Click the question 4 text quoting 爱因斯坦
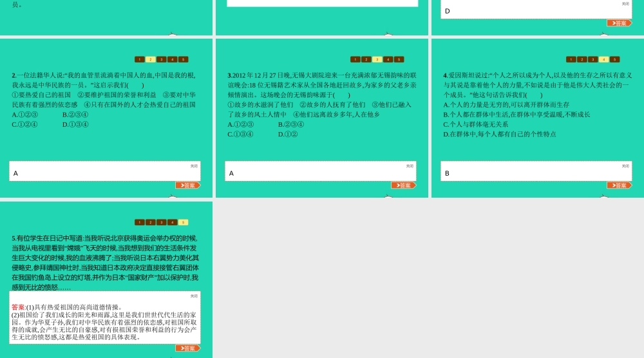 coord(538,85)
